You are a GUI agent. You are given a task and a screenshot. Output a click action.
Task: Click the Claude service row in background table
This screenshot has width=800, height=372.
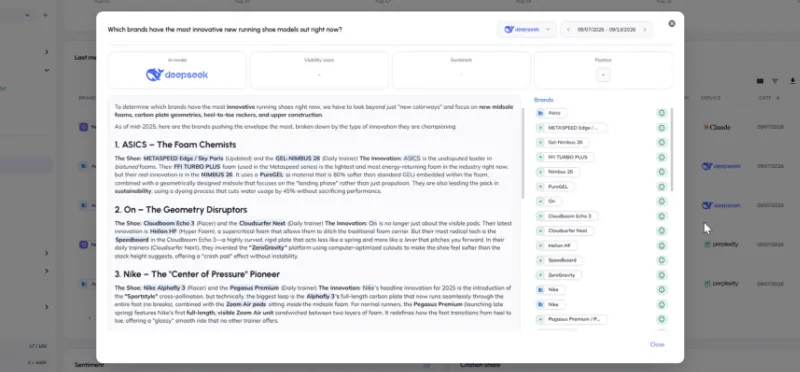[x=717, y=127]
